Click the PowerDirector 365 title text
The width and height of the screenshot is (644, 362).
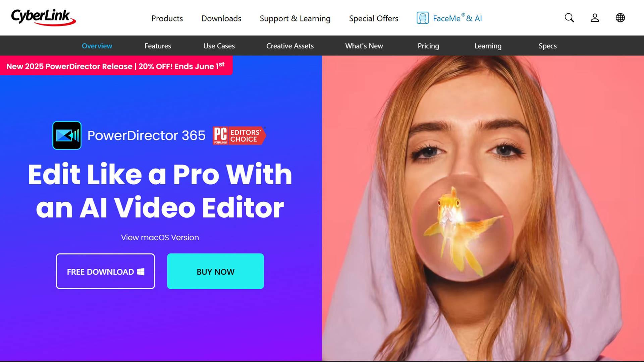coord(146,135)
